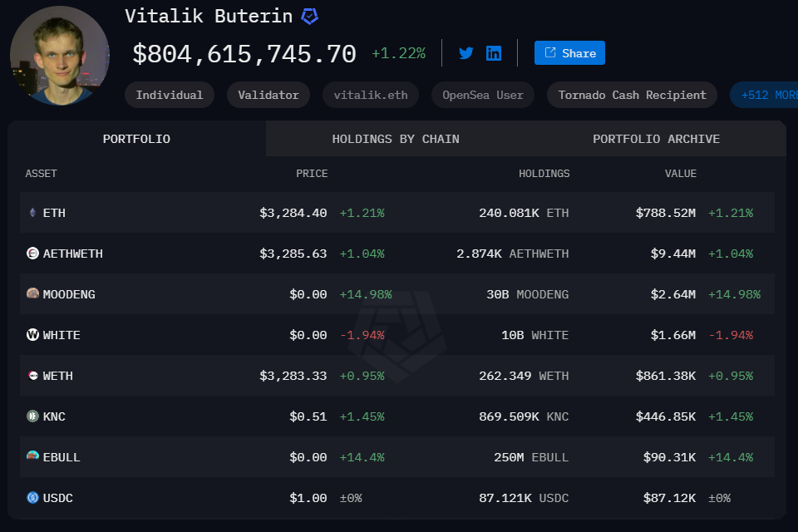Click the USDC price $1.00
Image resolution: width=798 pixels, height=532 pixels.
pyautogui.click(x=308, y=498)
